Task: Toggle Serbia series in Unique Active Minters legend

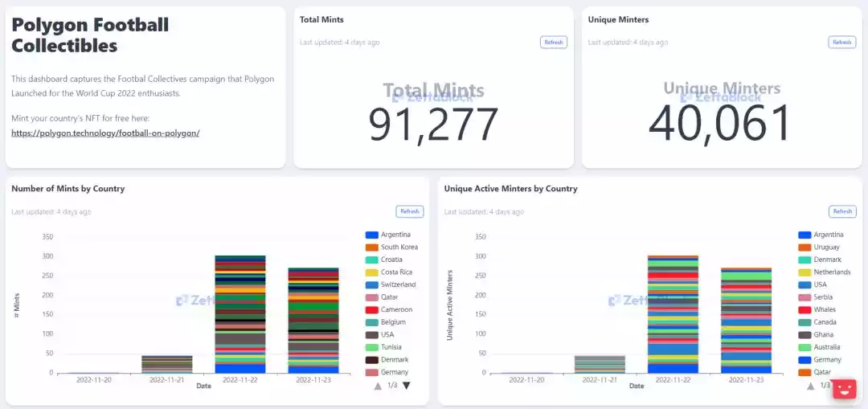Action: point(804,297)
